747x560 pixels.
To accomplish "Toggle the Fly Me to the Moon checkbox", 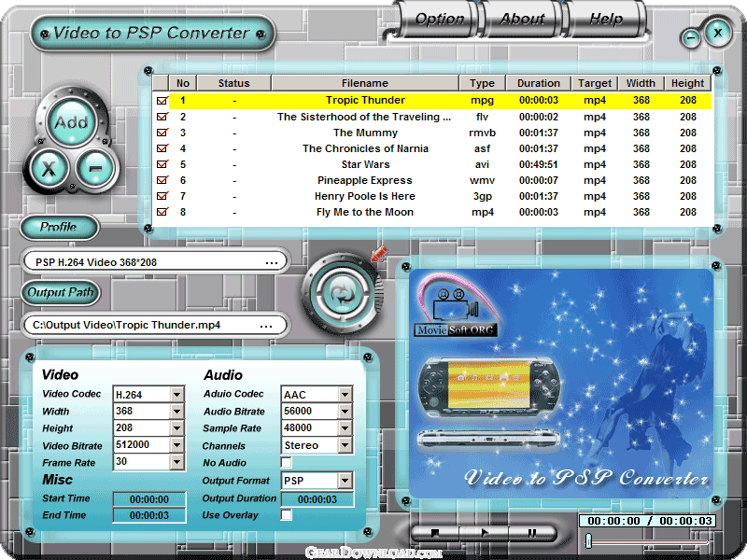I will [x=162, y=212].
